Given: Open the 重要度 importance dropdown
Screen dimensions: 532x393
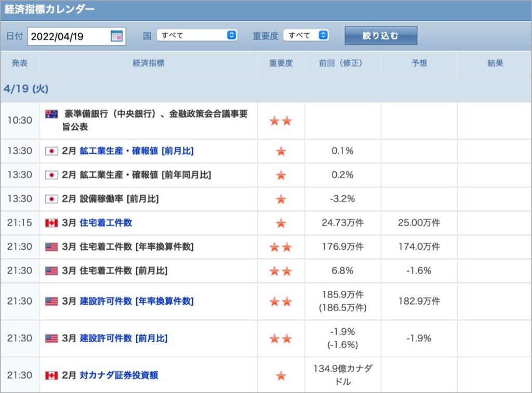Looking at the screenshot, I should (x=306, y=35).
